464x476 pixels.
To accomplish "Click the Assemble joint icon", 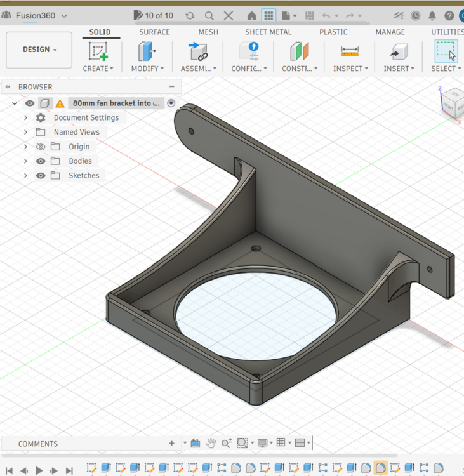I will click(x=198, y=51).
